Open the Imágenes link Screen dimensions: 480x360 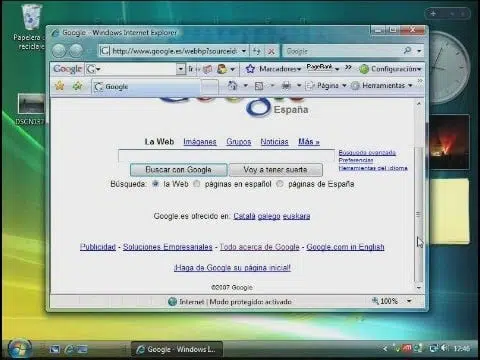point(200,142)
